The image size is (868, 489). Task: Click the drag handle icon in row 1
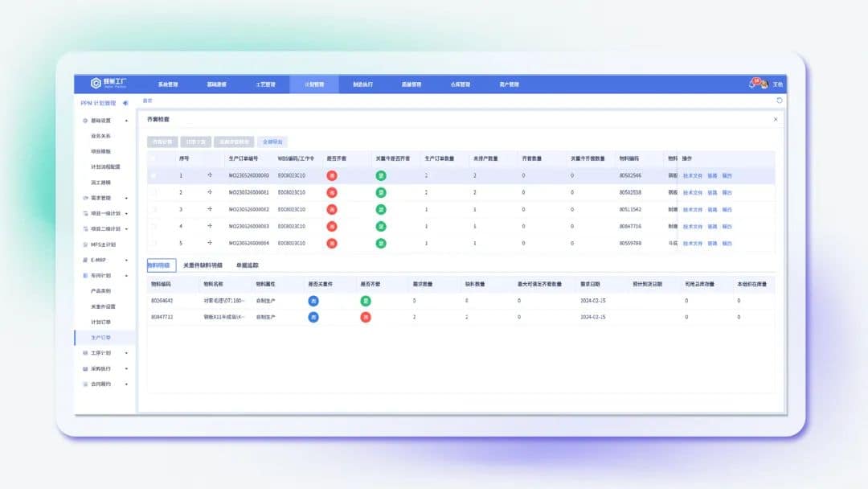210,175
